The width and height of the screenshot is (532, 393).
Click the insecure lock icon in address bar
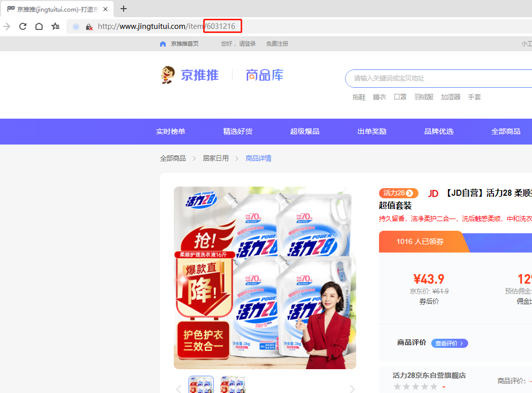pos(89,27)
